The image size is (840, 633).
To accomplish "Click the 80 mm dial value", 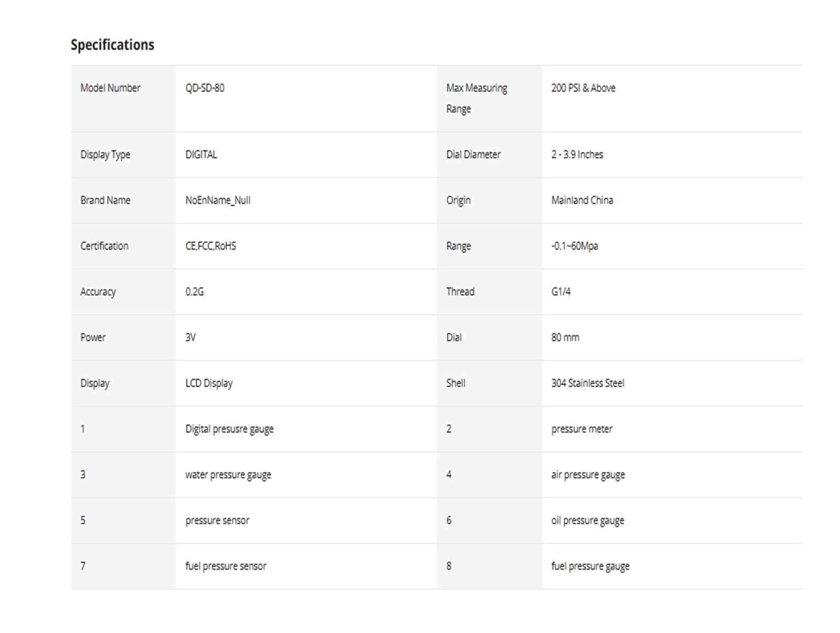I will click(565, 337).
